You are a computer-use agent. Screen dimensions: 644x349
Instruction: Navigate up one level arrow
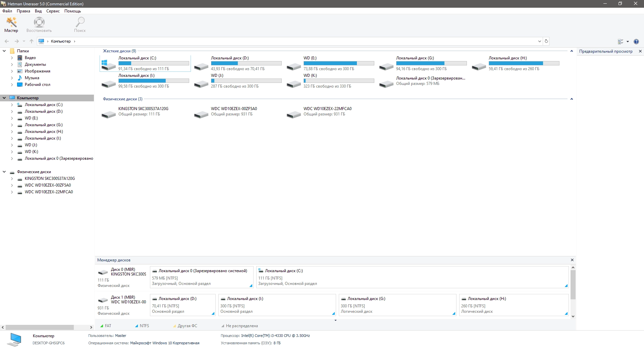point(32,41)
